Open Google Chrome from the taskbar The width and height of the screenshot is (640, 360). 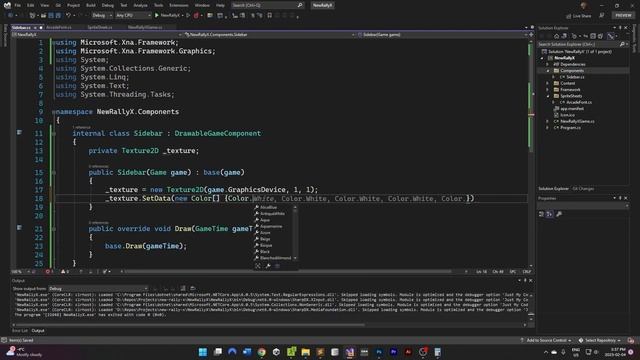262,352
